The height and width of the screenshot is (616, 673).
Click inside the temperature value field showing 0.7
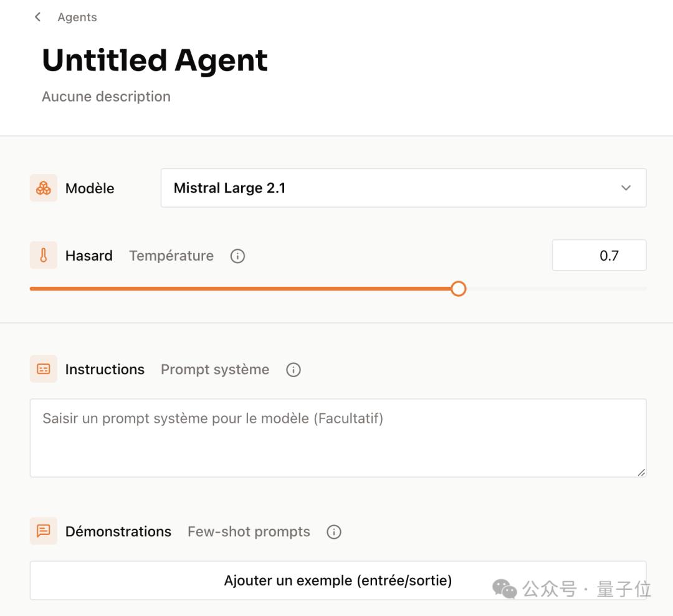coord(599,254)
